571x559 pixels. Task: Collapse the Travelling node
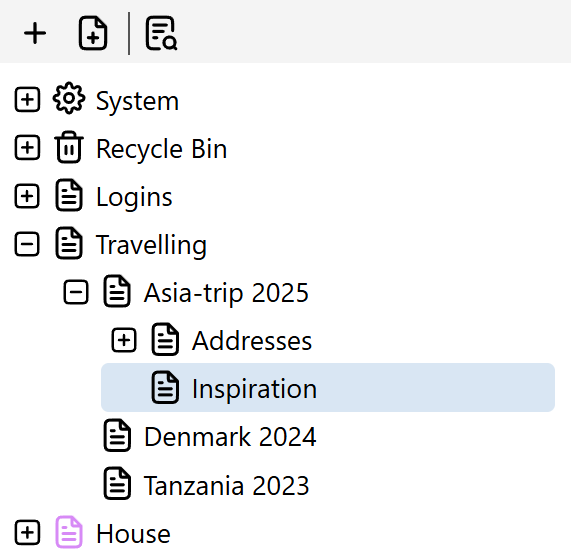pos(27,244)
